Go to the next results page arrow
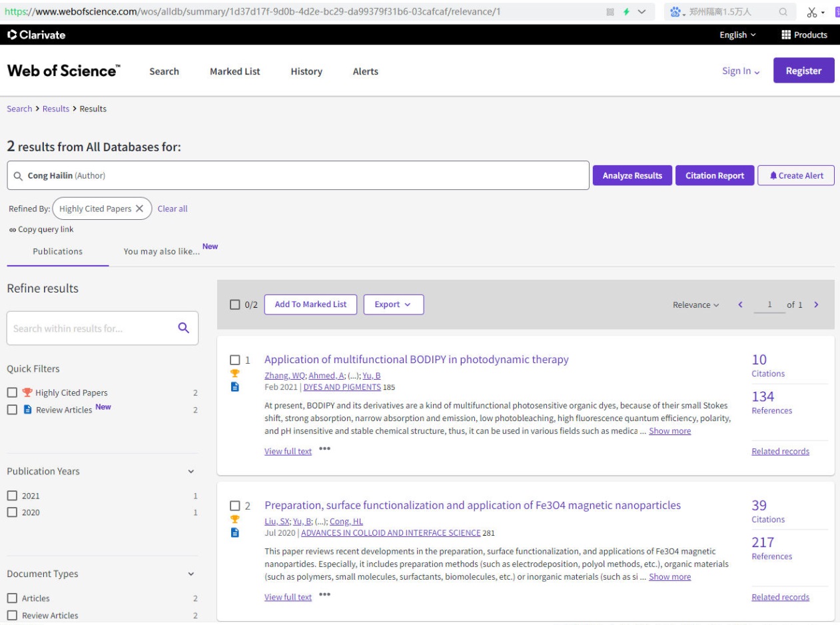The image size is (840, 625). click(x=816, y=305)
